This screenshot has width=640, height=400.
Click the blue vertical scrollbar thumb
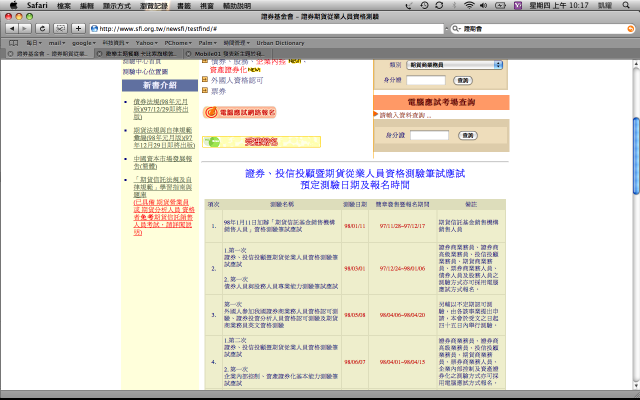636,156
